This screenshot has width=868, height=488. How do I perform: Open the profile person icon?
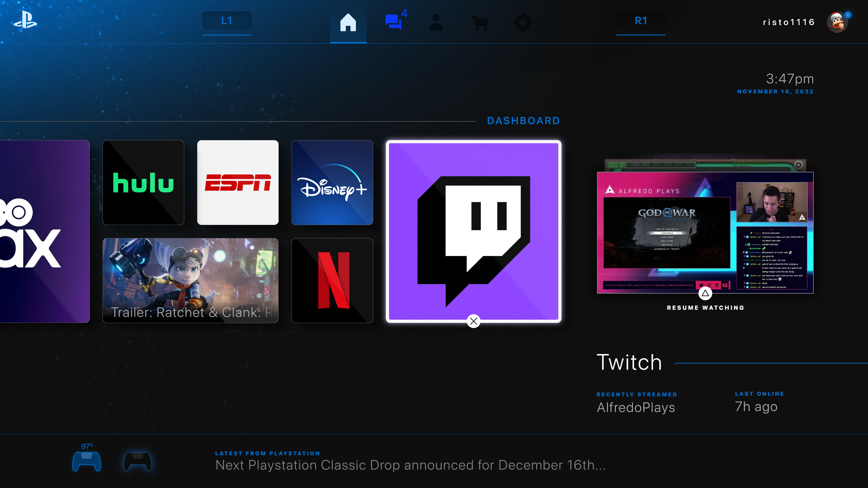coord(436,23)
